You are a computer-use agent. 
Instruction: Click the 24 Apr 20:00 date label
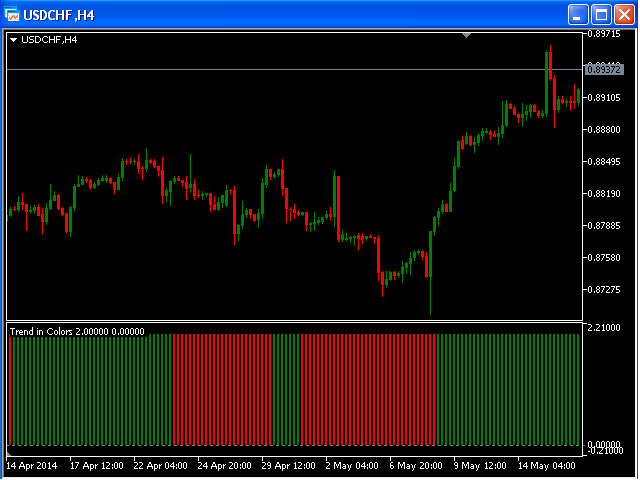224,466
